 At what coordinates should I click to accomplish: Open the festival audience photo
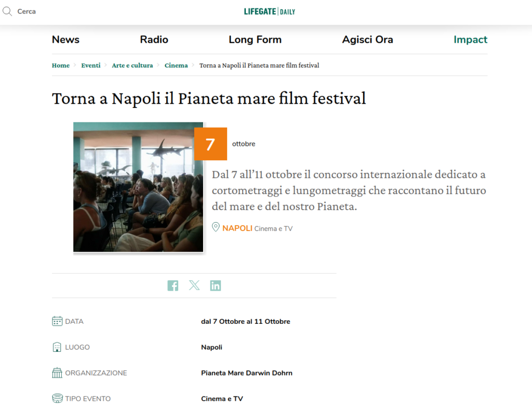pos(138,187)
